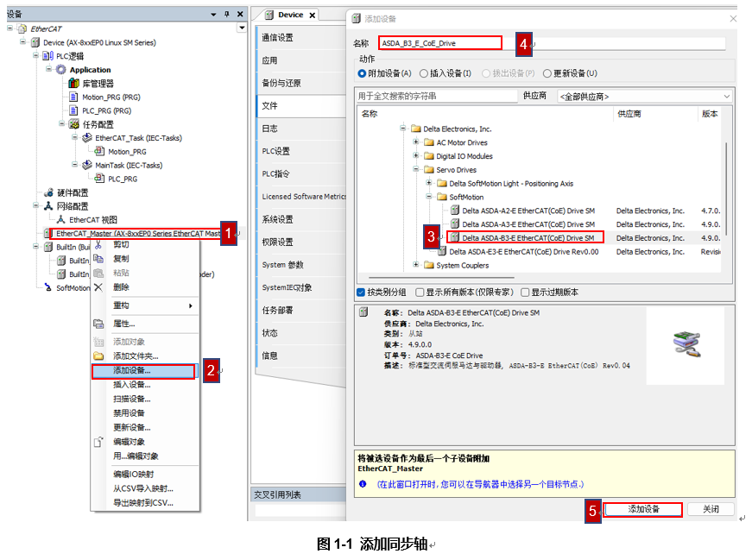Image resolution: width=752 pixels, height=560 pixels.
Task: Click the pin icon in the 设备 panel header
Action: [227, 15]
